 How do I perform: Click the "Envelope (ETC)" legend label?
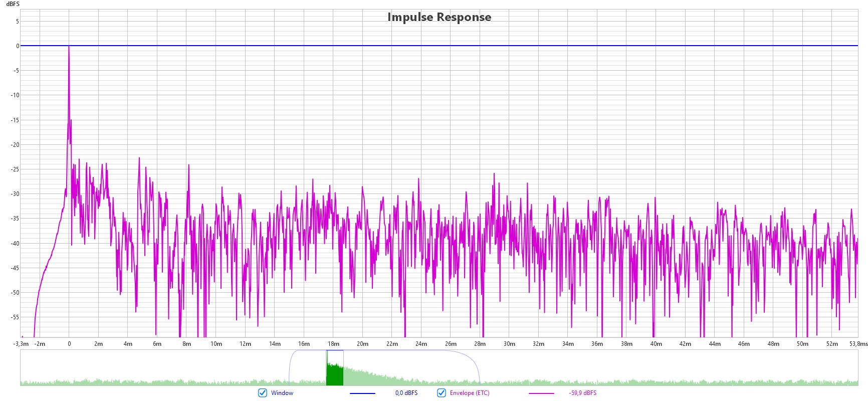tap(470, 393)
